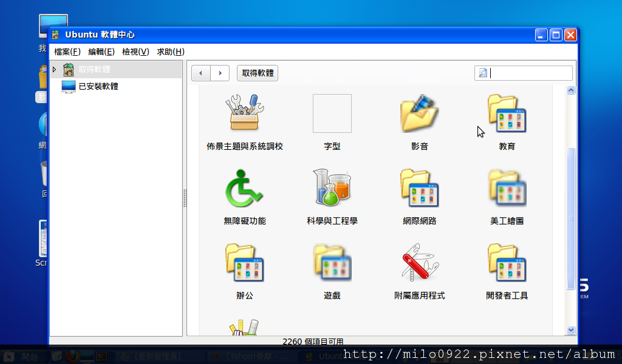Open the 佈景主題與系統調校 toolbox category icon

point(245,113)
